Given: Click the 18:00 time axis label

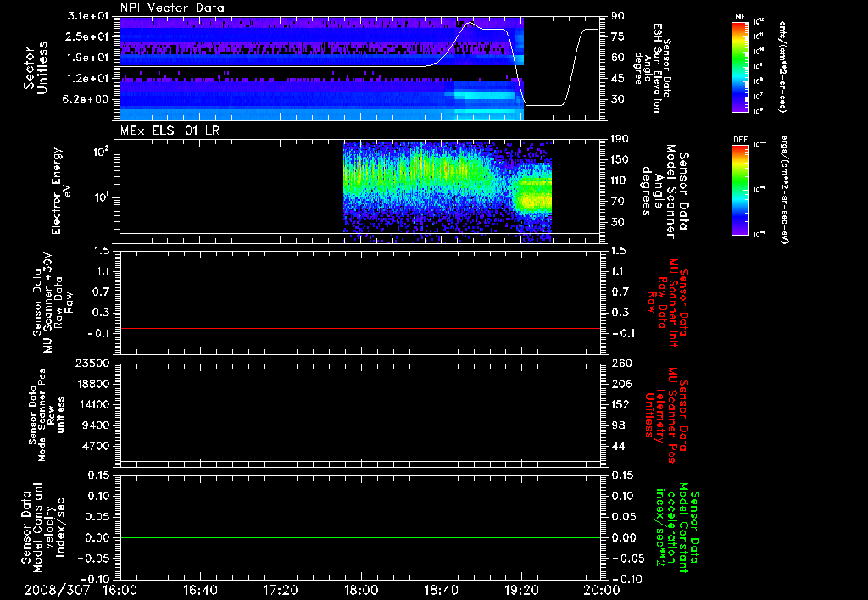Looking at the screenshot, I should pyautogui.click(x=361, y=590).
